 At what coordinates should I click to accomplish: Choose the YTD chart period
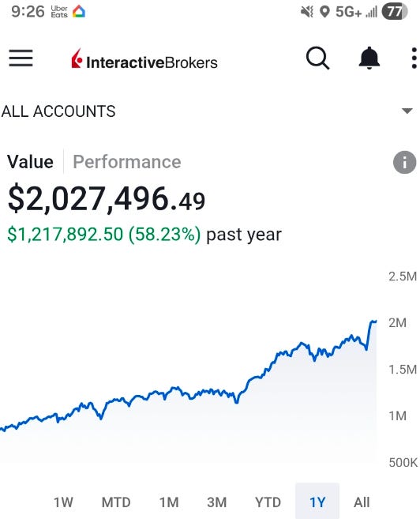click(x=268, y=502)
